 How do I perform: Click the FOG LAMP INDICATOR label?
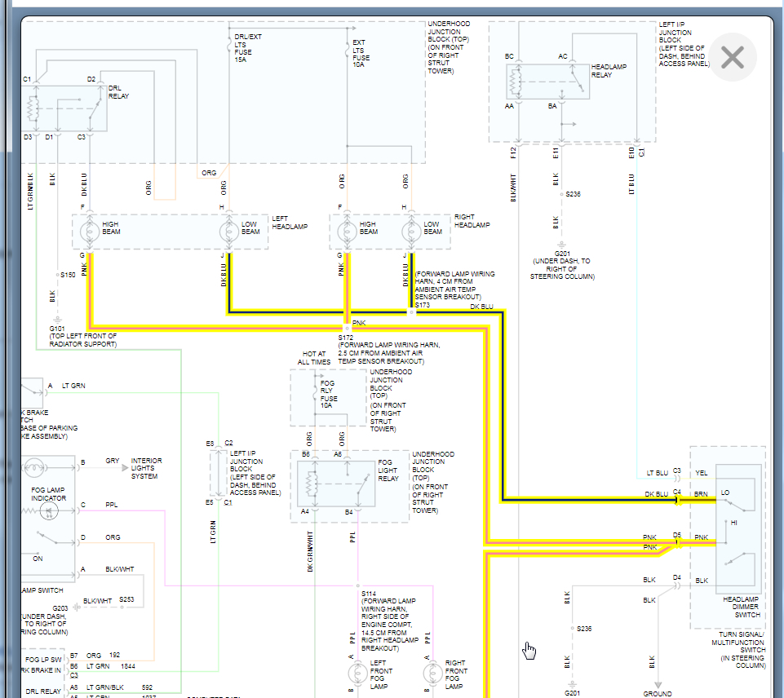[48, 493]
